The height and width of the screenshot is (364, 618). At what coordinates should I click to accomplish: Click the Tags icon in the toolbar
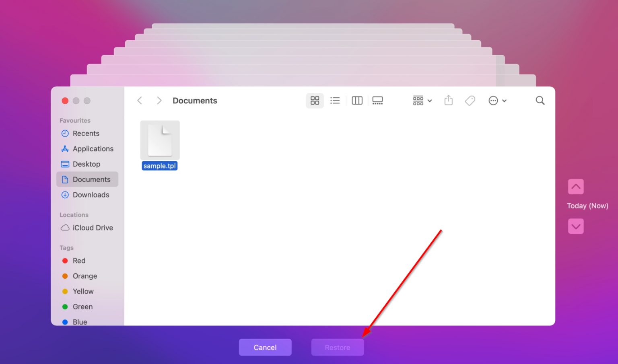[470, 100]
